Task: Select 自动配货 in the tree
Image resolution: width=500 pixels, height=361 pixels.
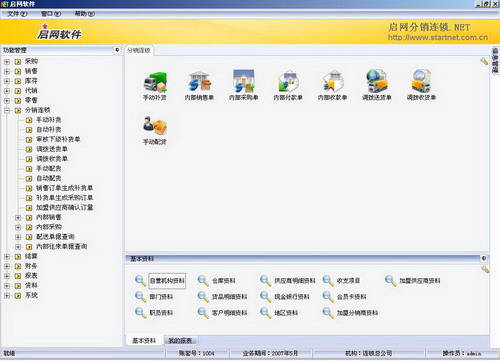Action: [x=49, y=178]
